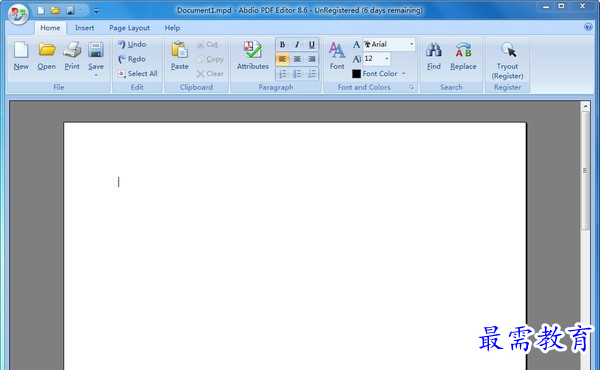Click the Save icon in quick access toolbar
Screen dimensions: 600x370
pos(70,11)
